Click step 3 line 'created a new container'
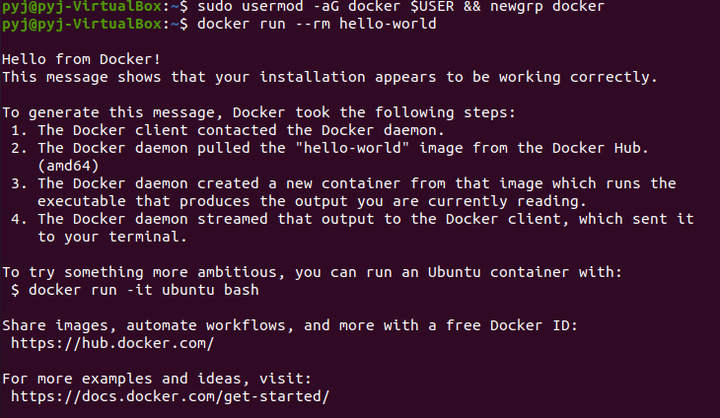This screenshot has width=720, height=418. (x=343, y=184)
